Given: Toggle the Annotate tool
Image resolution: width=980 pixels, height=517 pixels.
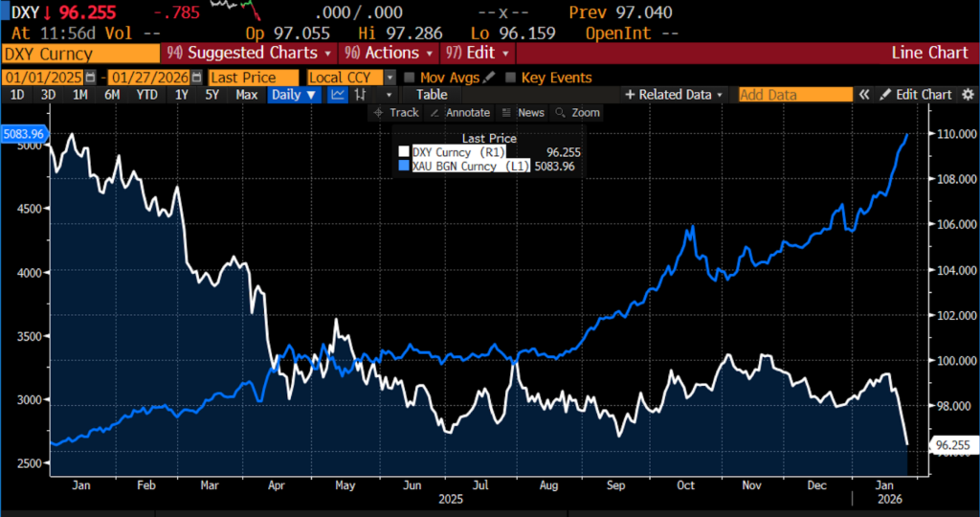Looking at the screenshot, I should click(x=458, y=113).
